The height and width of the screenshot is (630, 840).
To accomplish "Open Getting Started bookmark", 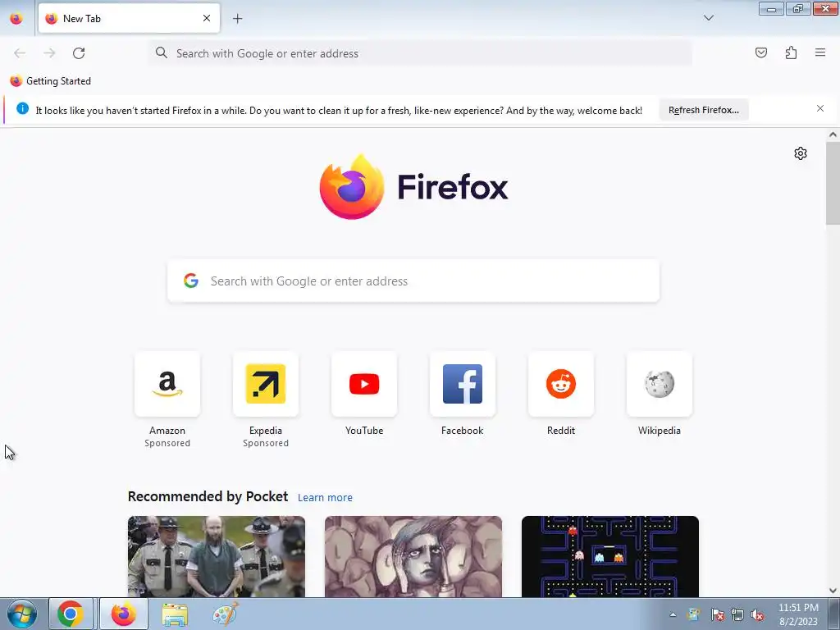I will coord(51,81).
